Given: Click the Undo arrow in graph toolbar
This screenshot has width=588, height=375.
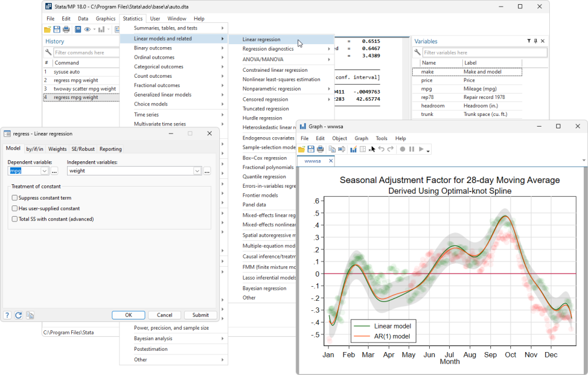Looking at the screenshot, I should tap(382, 149).
